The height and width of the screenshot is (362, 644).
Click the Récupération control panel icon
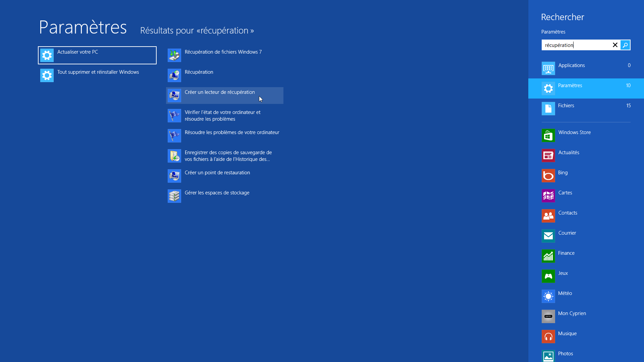tap(174, 75)
